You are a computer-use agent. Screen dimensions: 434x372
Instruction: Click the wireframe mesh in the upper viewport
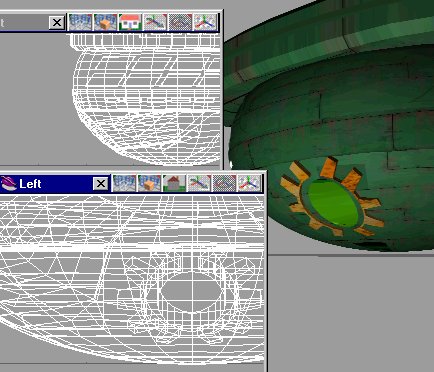[147, 100]
